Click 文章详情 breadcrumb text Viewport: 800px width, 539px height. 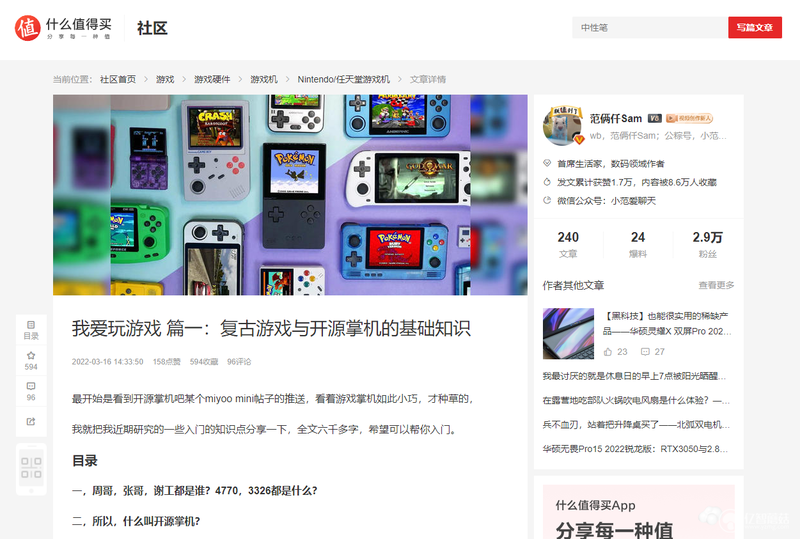pyautogui.click(x=428, y=79)
